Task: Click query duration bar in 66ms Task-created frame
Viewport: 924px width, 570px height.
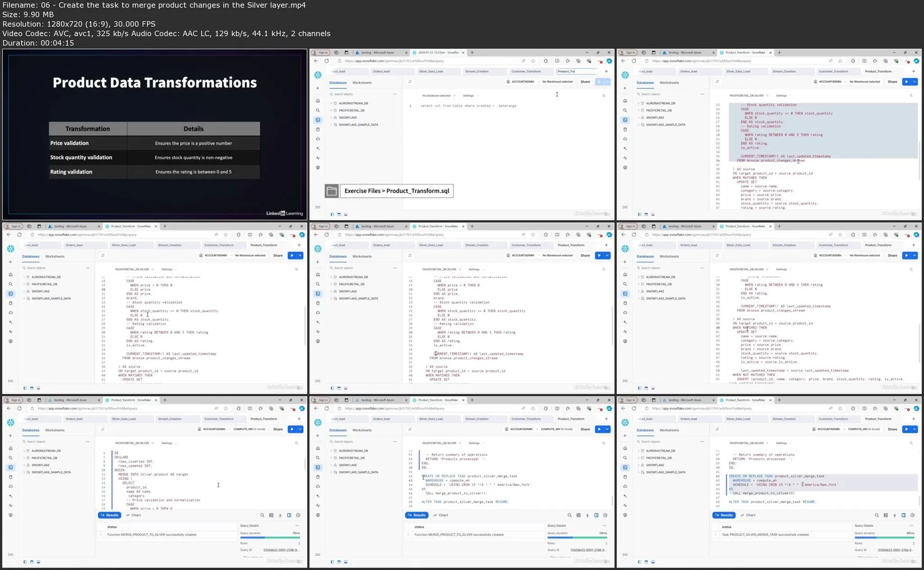Action: pyautogui.click(x=884, y=538)
